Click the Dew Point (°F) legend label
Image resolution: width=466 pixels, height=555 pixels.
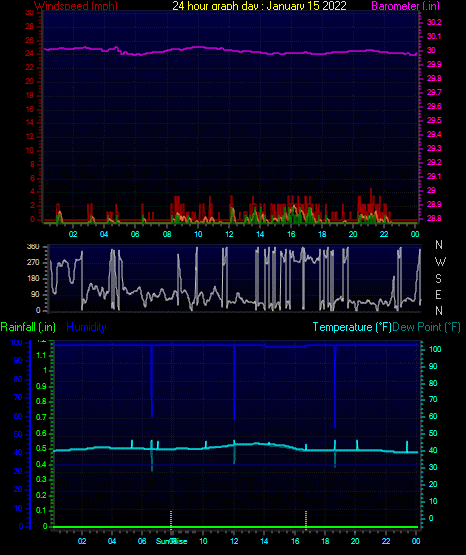(x=426, y=327)
